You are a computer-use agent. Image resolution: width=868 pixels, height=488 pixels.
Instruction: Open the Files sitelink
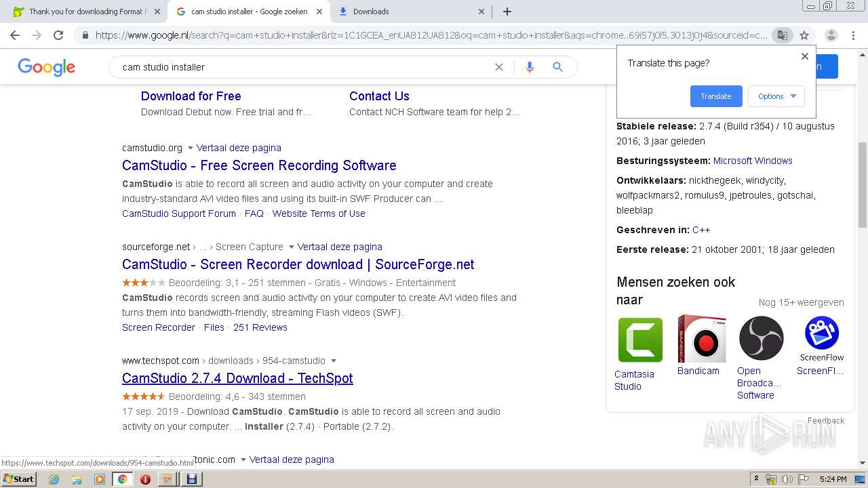[x=214, y=327]
